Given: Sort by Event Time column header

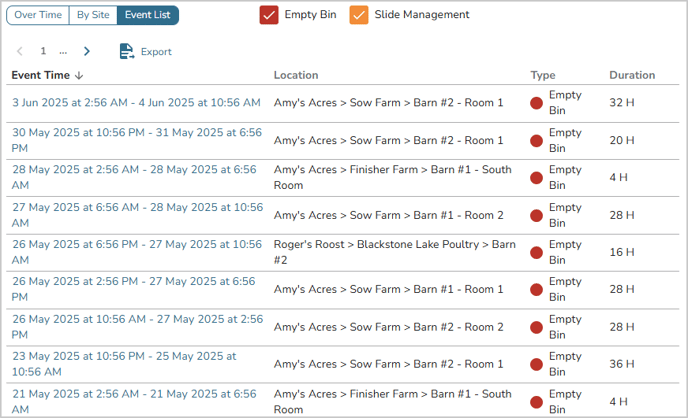Looking at the screenshot, I should click(40, 75).
